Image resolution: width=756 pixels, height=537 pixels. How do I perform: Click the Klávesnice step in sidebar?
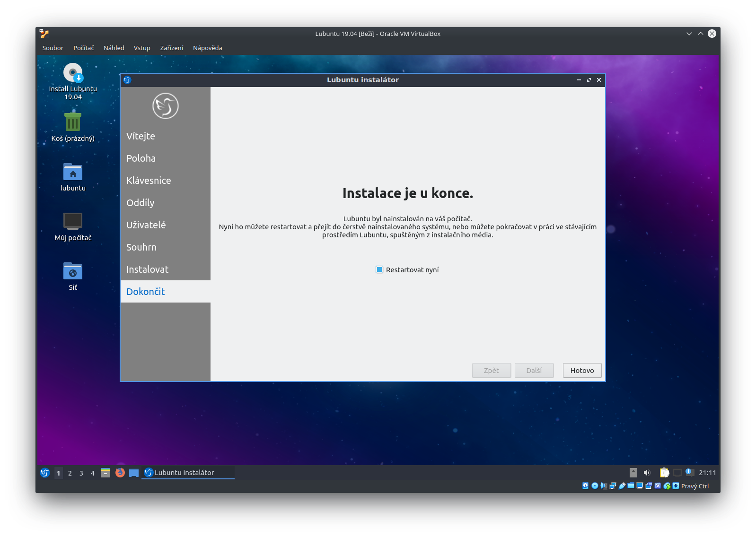click(166, 181)
